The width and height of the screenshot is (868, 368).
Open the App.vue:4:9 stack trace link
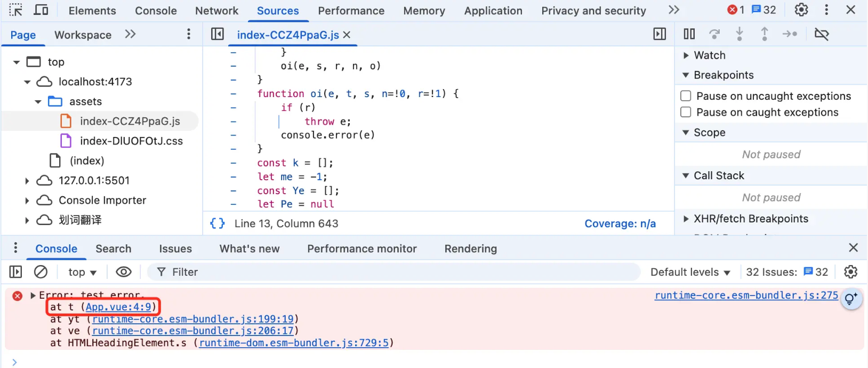click(118, 307)
